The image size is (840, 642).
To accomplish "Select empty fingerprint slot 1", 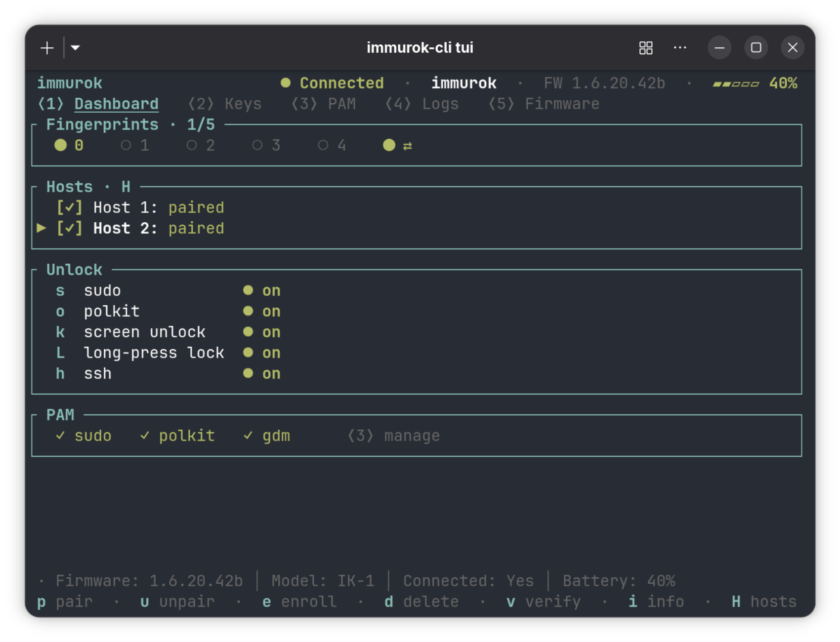I will coord(135,145).
